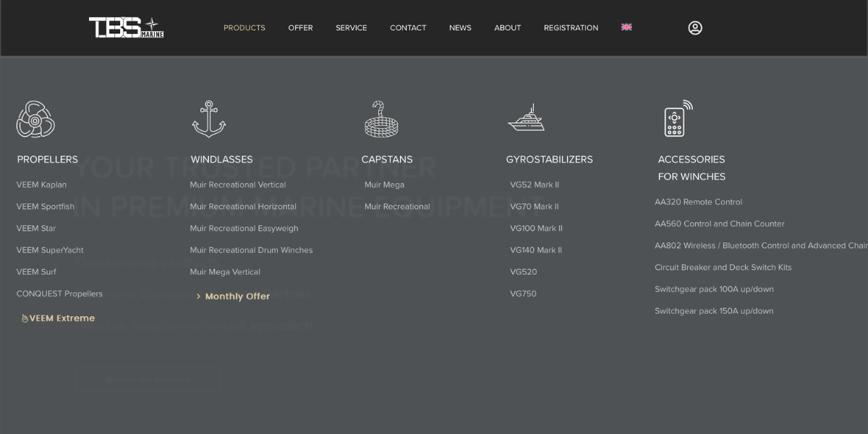The image size is (868, 434).
Task: Open the NEWS section
Action: click(460, 27)
